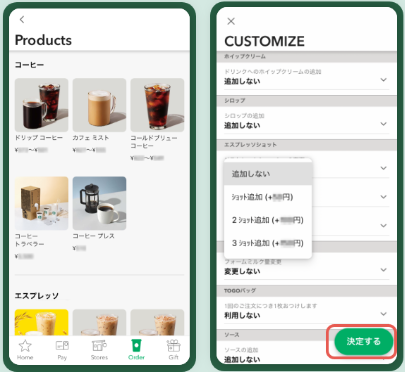Tap the コーヒー トラベラー product image

(42, 203)
